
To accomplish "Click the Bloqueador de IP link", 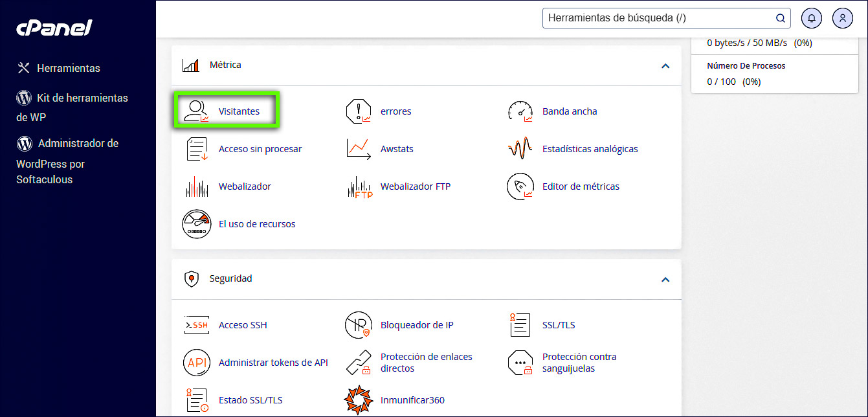I will 417,325.
